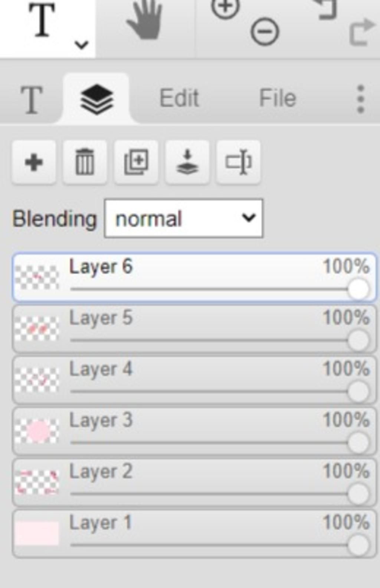Switch to the Edit tab
Image resolution: width=380 pixels, height=588 pixels.
[179, 99]
